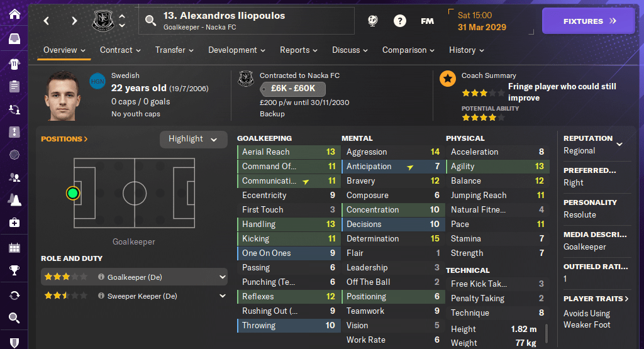Open the medical centre icon
644x349 pixels.
14,223
